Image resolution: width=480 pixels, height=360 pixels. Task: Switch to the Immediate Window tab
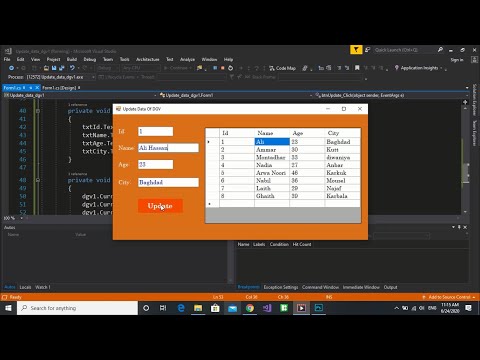[x=361, y=287]
